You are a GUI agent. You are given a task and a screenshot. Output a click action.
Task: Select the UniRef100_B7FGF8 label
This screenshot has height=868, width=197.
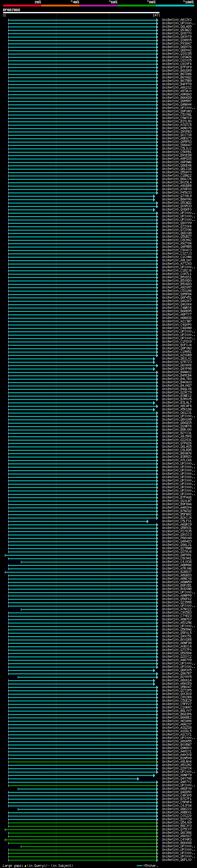click(x=177, y=67)
